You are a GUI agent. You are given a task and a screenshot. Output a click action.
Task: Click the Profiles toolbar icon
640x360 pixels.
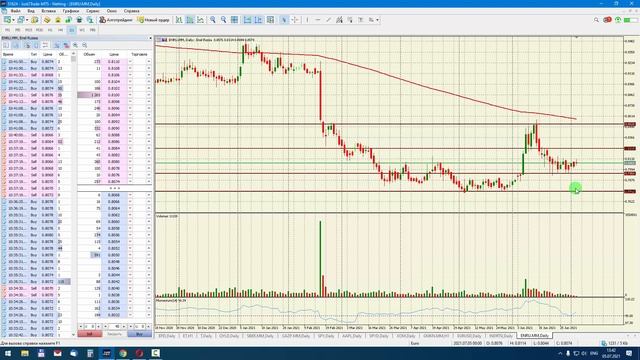(x=21, y=20)
